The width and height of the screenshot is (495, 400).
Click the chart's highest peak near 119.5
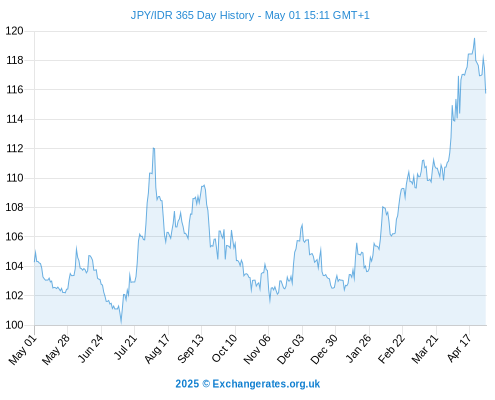tap(474, 39)
